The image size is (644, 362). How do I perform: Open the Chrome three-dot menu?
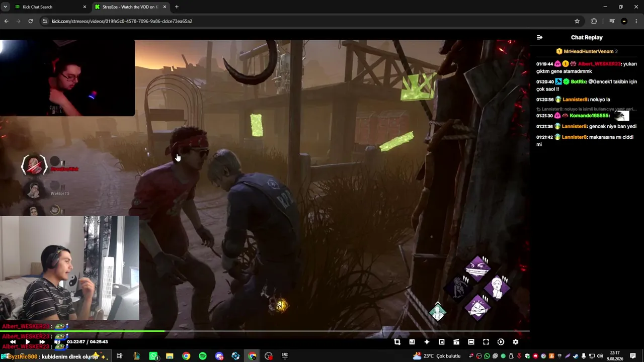637,21
